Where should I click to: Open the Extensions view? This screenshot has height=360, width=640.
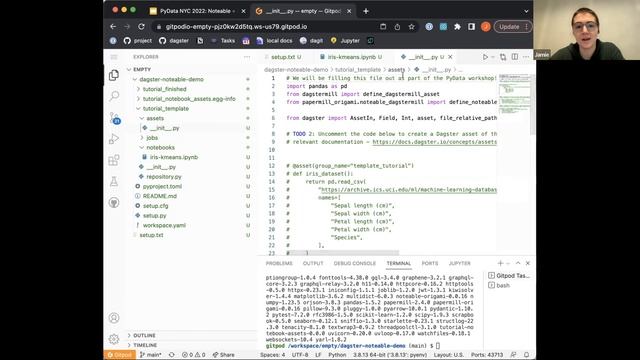(x=114, y=160)
